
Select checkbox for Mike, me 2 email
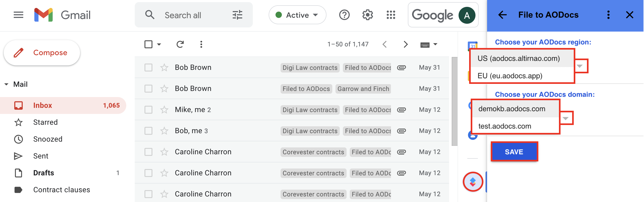click(148, 110)
